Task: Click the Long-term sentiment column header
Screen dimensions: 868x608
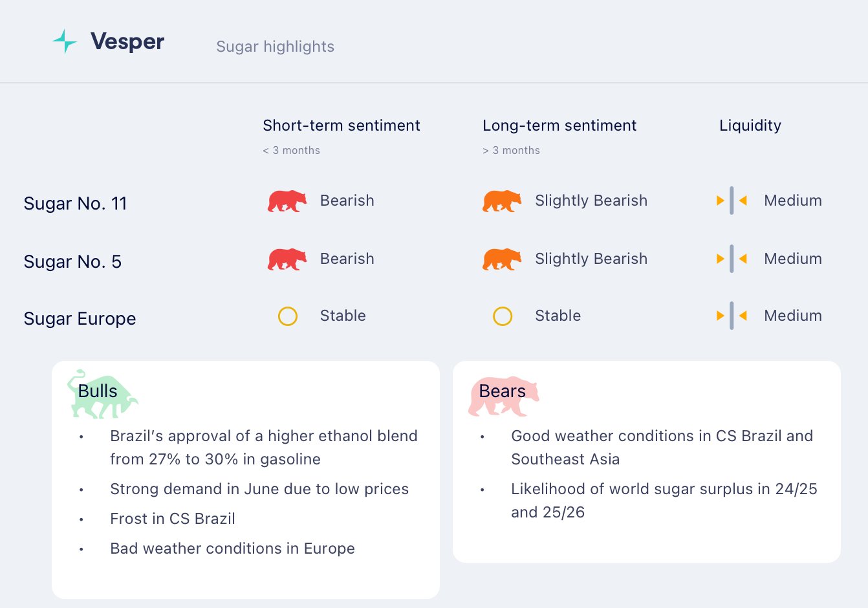Action: 559,125
